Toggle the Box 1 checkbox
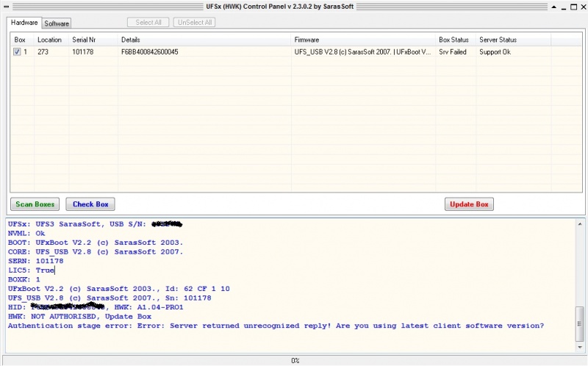 tap(17, 51)
